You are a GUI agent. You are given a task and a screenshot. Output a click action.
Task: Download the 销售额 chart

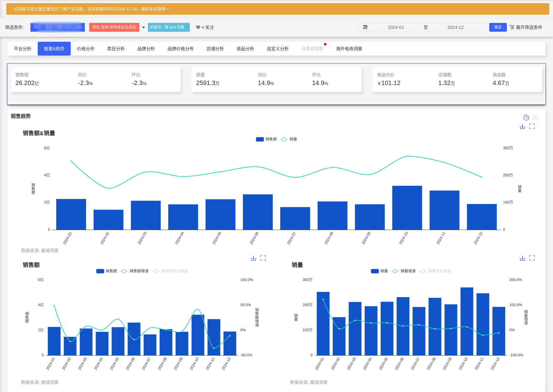[253, 258]
